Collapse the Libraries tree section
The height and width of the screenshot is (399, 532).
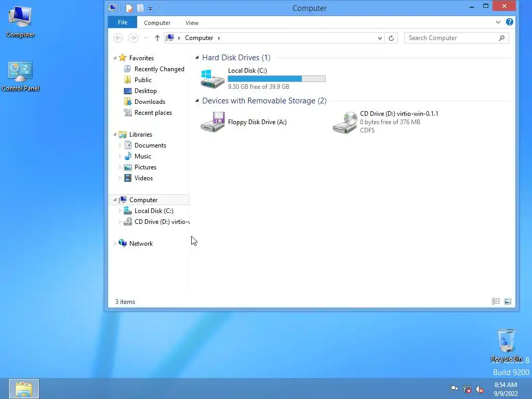[x=115, y=135]
